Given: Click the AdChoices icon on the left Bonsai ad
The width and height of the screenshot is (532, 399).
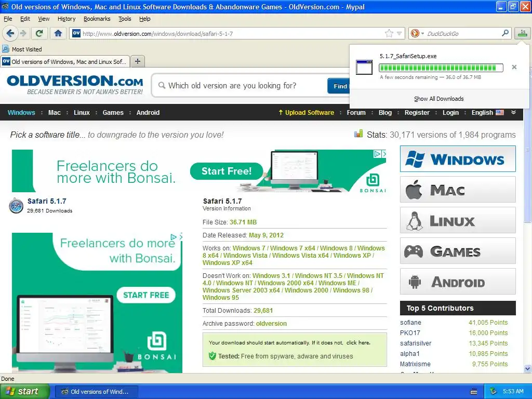Looking at the screenshot, I should 174,237.
